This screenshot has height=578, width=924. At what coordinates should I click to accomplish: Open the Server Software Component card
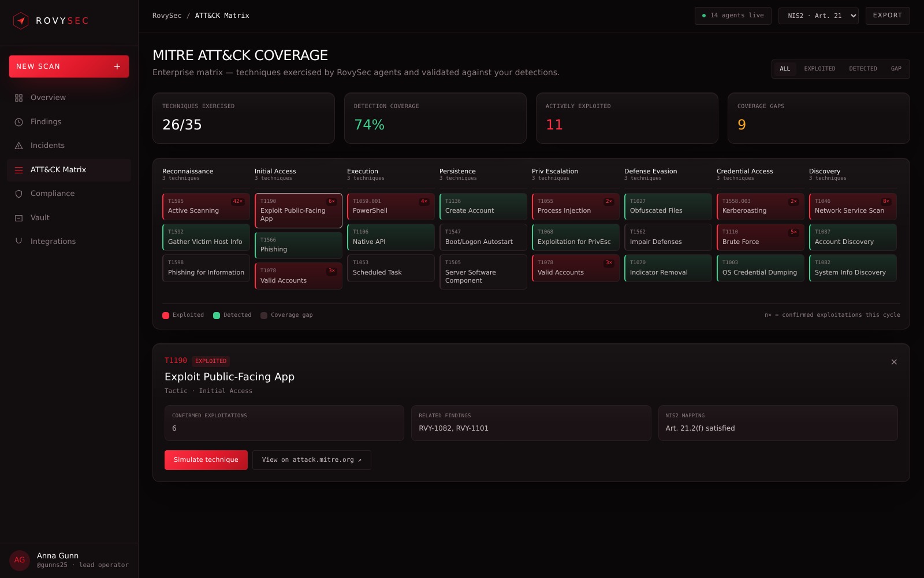coord(483,272)
